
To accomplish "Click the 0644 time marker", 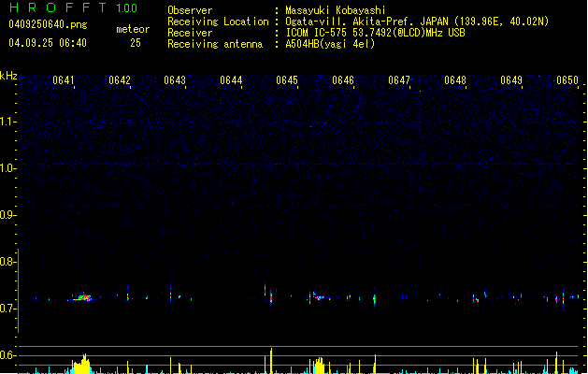I will 231,80.
